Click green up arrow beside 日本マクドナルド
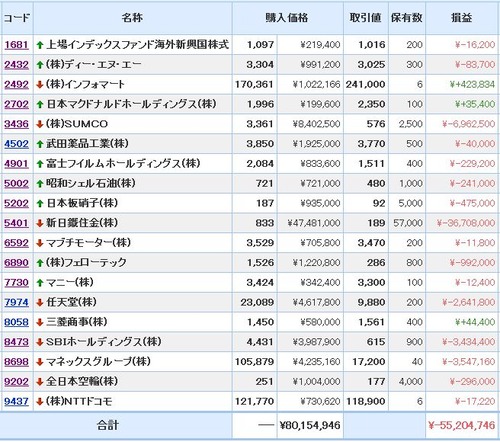The image size is (500, 442). [40, 104]
